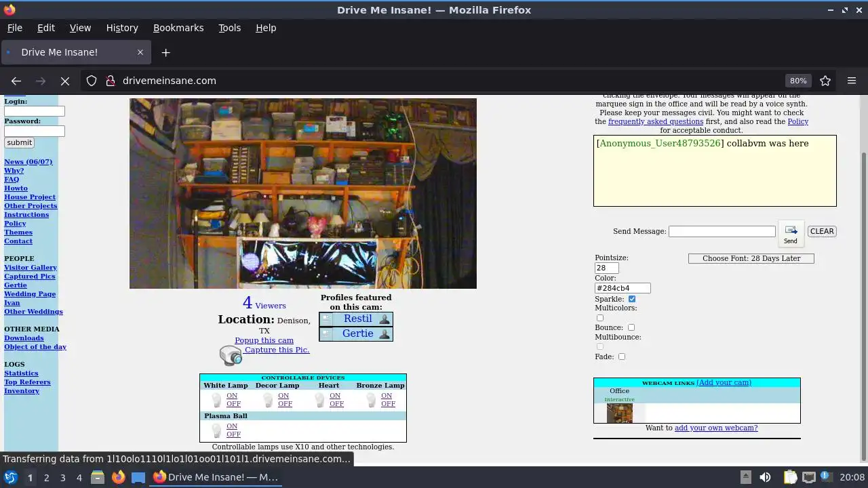Open the Restil profile link
Image resolution: width=868 pixels, height=488 pixels.
pyautogui.click(x=357, y=319)
